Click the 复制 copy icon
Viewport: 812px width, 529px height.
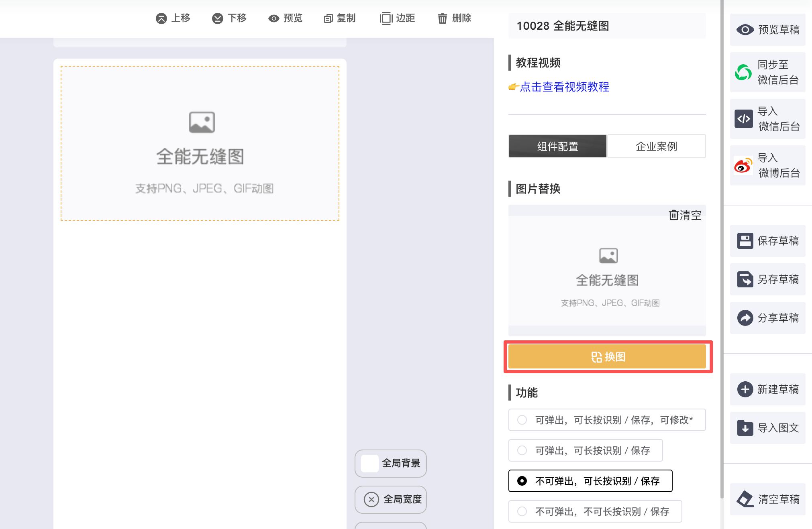point(328,18)
